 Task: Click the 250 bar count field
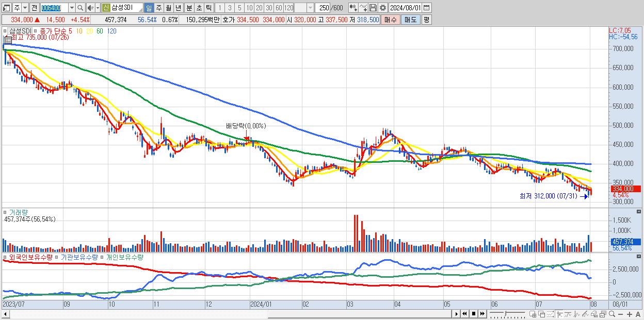[x=323, y=8]
